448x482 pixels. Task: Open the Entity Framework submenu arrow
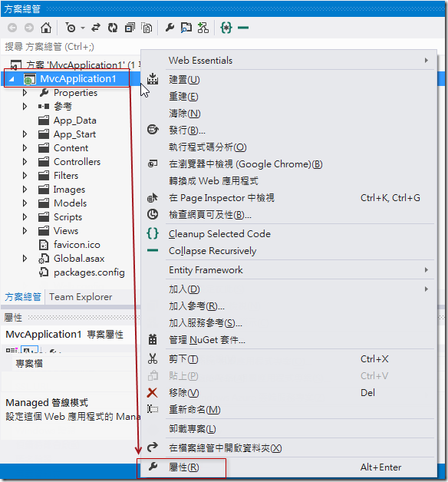(427, 270)
